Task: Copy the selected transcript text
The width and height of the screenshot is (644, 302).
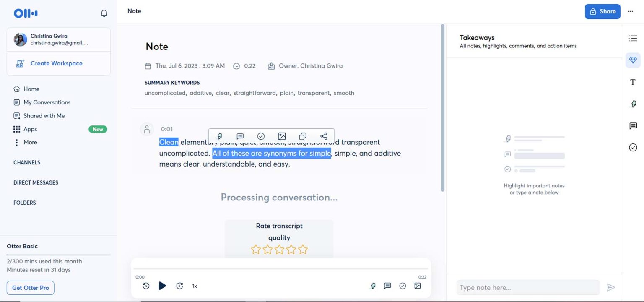Action: click(x=302, y=136)
